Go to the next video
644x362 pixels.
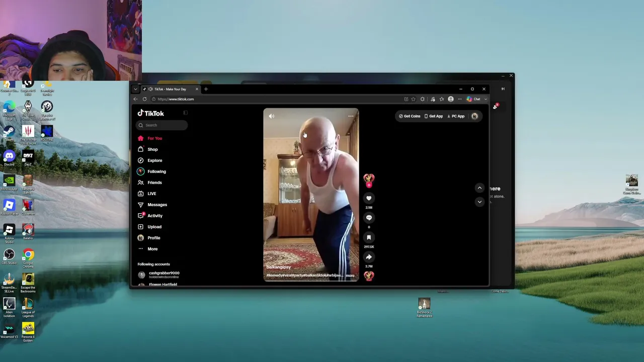pyautogui.click(x=479, y=202)
